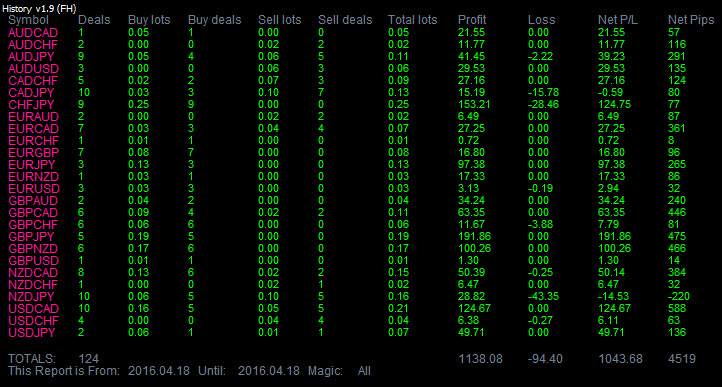Click the Deals column header
722x387 pixels.
94,20
